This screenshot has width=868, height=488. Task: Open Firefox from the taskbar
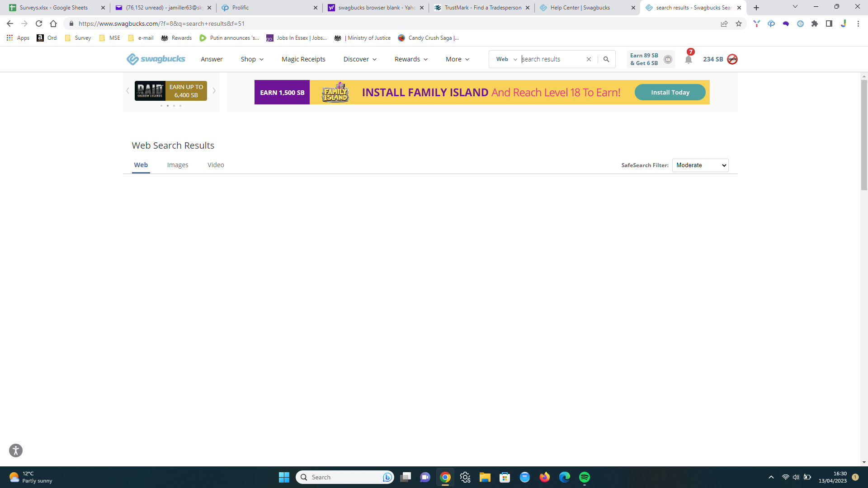545,477
